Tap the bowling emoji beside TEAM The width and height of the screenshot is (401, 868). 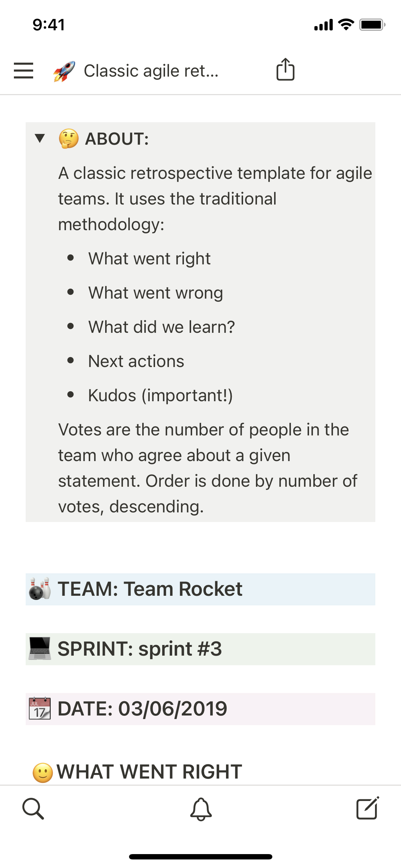[40, 589]
